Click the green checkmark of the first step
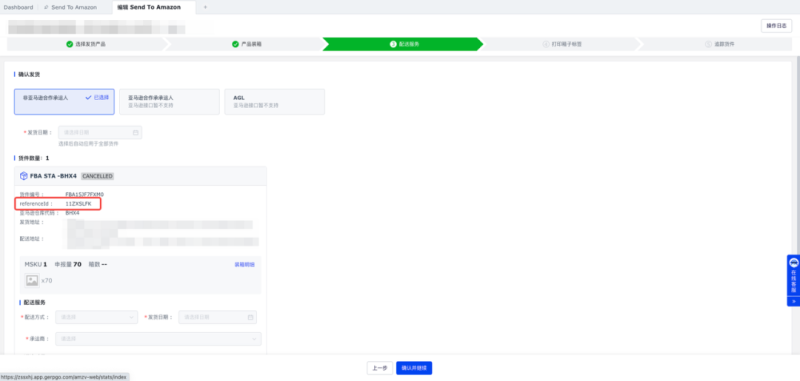The height and width of the screenshot is (381, 800). [69, 44]
